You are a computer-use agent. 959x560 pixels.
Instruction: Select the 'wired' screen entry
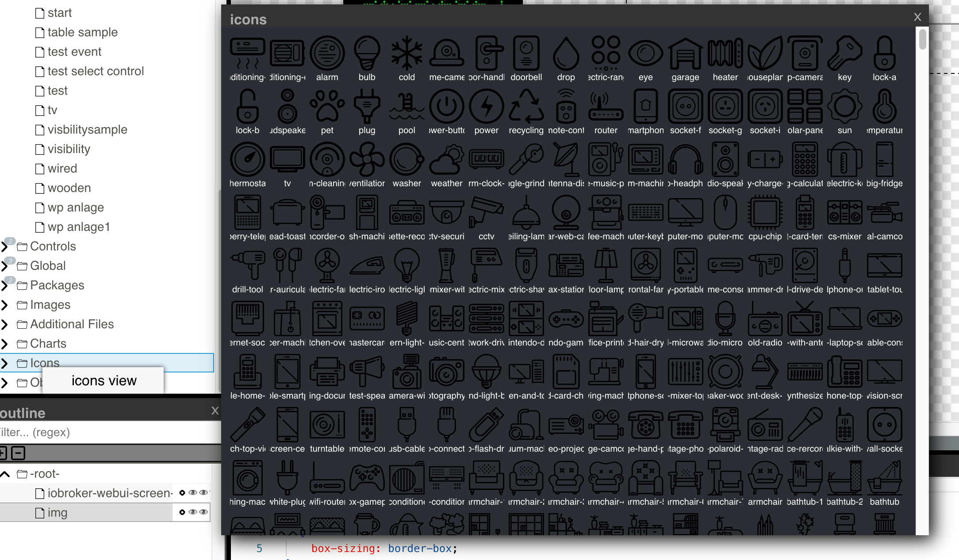[62, 169]
